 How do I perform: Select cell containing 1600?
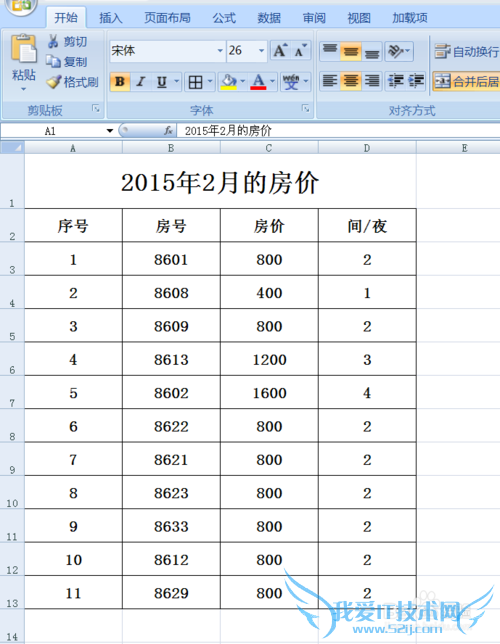pos(269,392)
